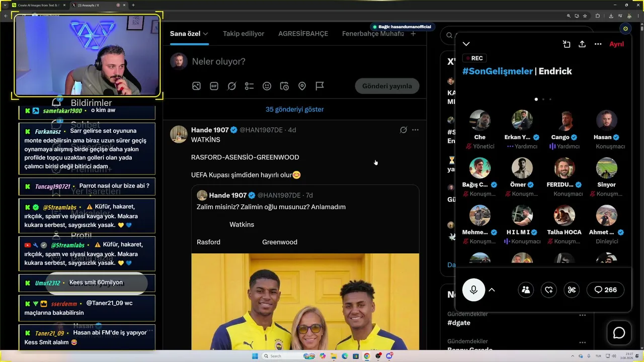Screen dimensions: 644x362
Task: Launch Chrome from the taskbar
Action: coord(367,356)
